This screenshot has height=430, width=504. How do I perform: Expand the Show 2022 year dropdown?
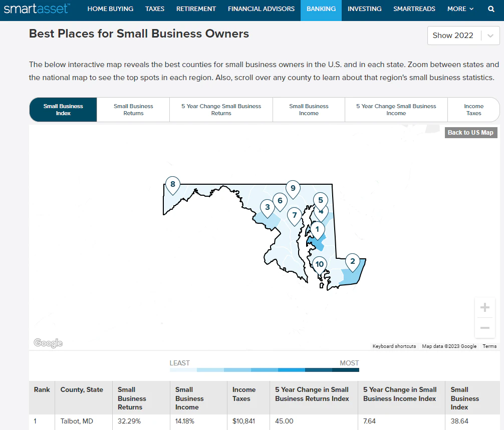point(463,36)
